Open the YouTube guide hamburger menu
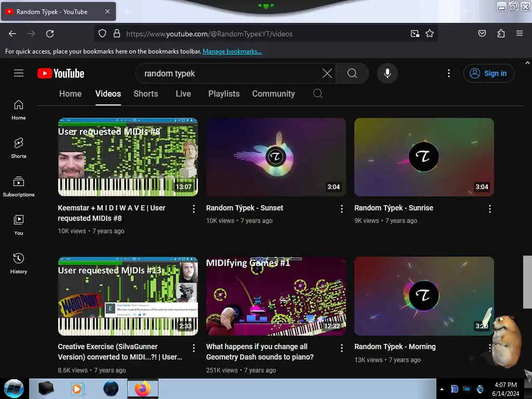Viewport: 532px width, 399px height. click(x=19, y=73)
